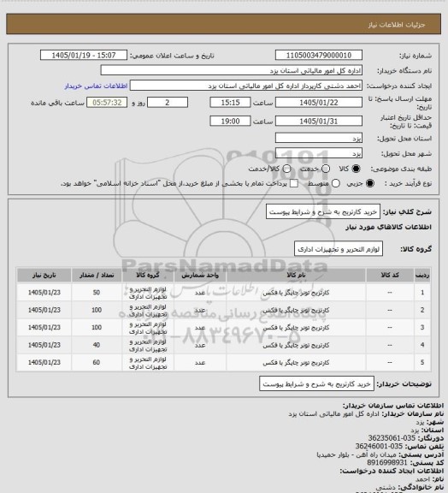Click the توضیحات خریدار description box
This screenshot has height=493, width=448.
[x=316, y=384]
